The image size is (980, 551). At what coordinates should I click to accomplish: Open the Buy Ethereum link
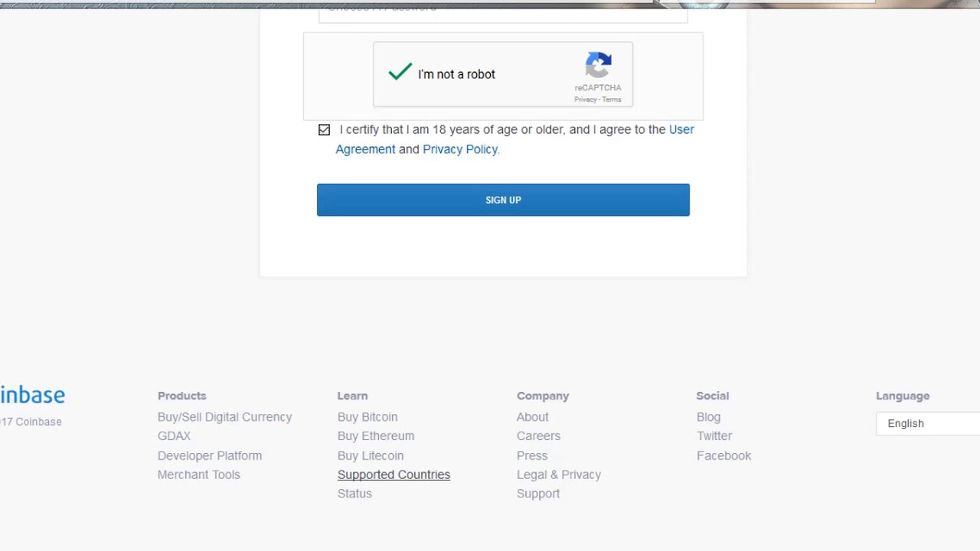coord(376,436)
